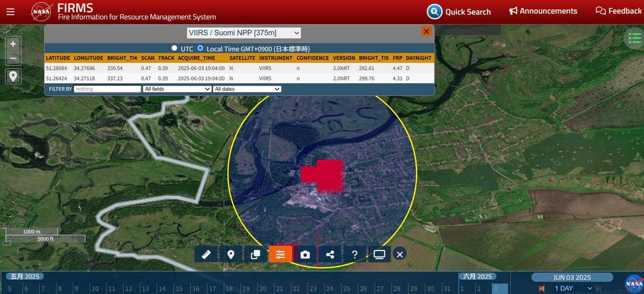Sort by CONFIDENCE column header
This screenshot has width=644, height=294.
coord(312,57)
